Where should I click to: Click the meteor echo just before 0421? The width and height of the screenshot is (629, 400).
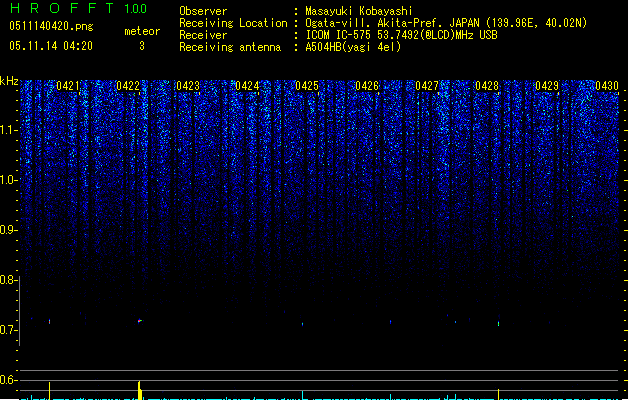pyautogui.click(x=49, y=321)
